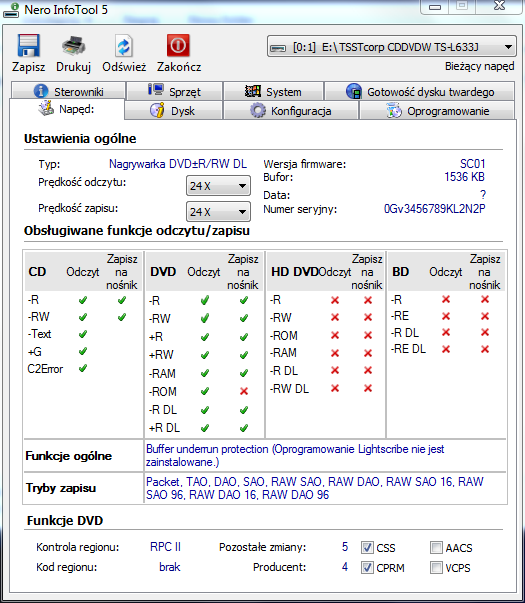
Task: Click the Kod regionu value brak
Action: (x=170, y=567)
